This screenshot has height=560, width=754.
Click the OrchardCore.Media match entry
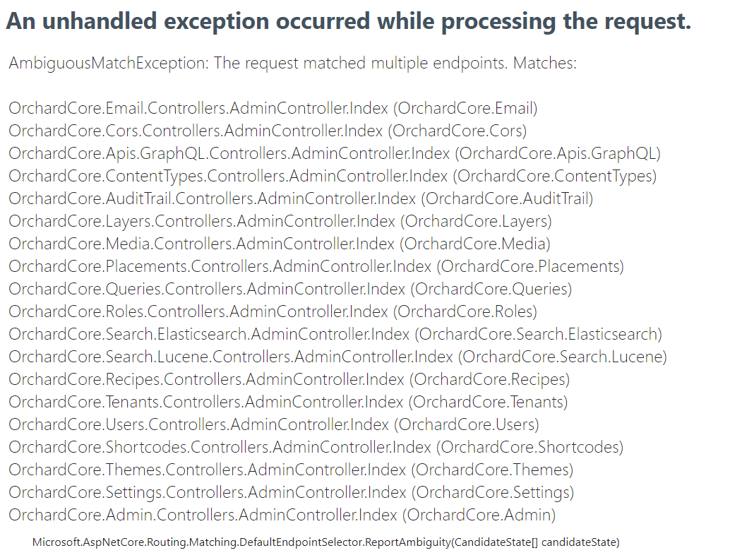pyautogui.click(x=280, y=244)
